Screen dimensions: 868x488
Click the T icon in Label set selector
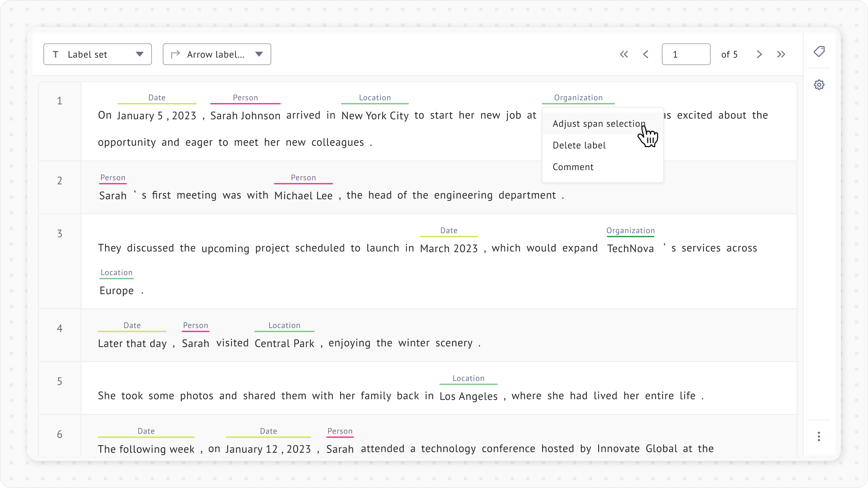pyautogui.click(x=56, y=54)
